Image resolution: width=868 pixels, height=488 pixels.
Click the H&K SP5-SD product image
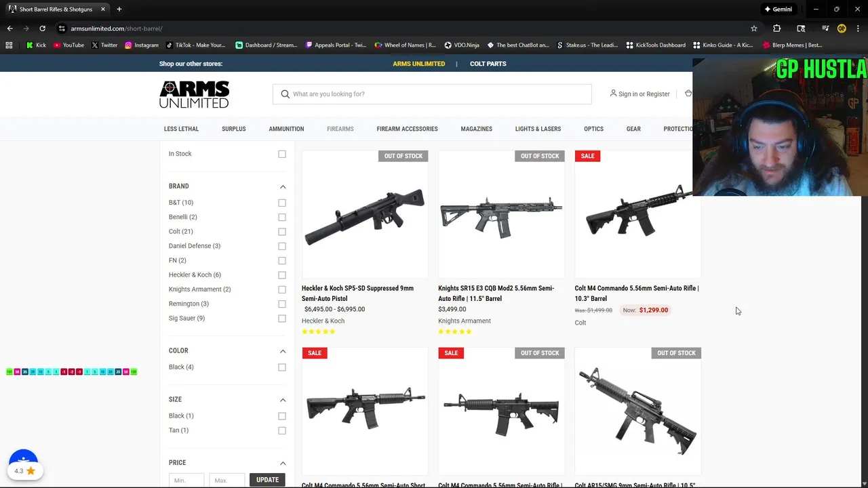[365, 215]
